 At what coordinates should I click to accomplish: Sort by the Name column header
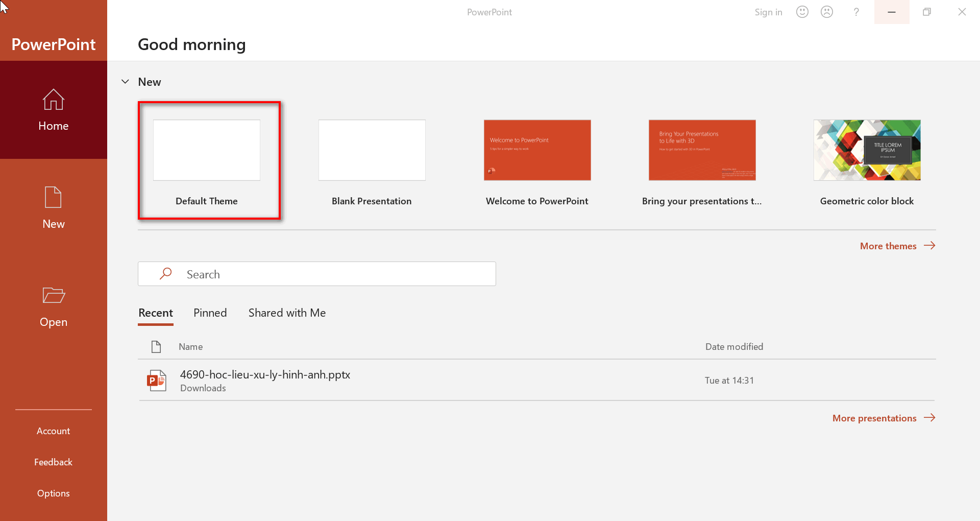(190, 347)
